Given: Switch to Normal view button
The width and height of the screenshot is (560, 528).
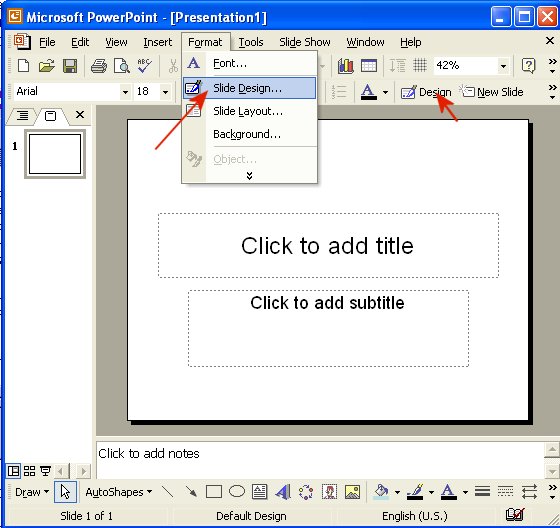Looking at the screenshot, I should 14,471.
